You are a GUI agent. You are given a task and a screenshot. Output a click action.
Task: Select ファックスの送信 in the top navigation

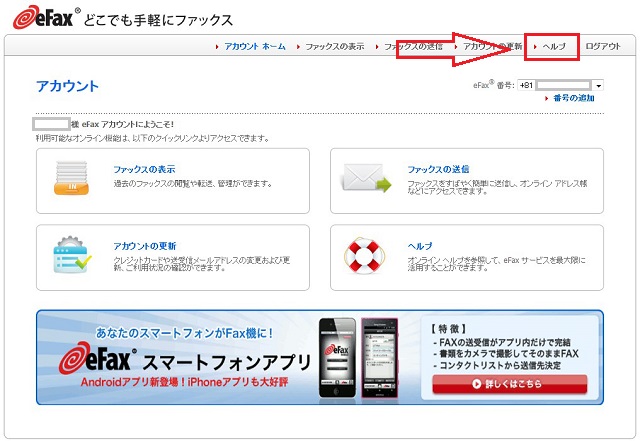(413, 47)
